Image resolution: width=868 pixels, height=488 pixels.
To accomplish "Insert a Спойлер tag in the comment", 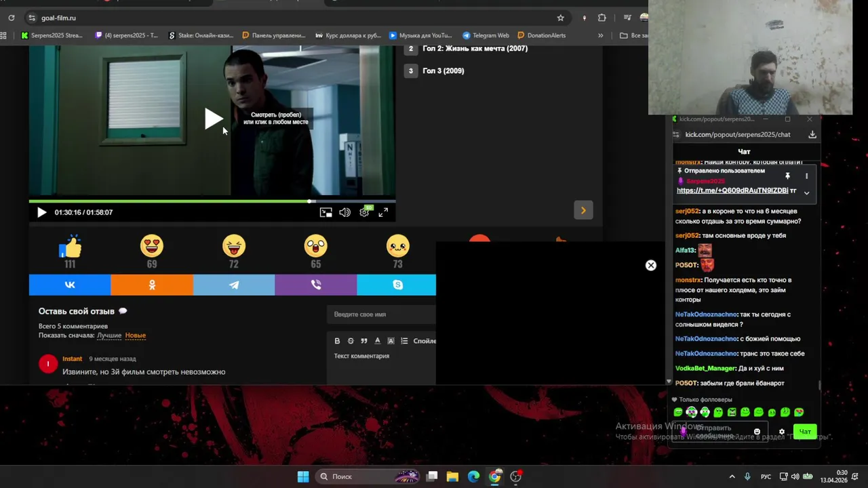I will tap(425, 341).
